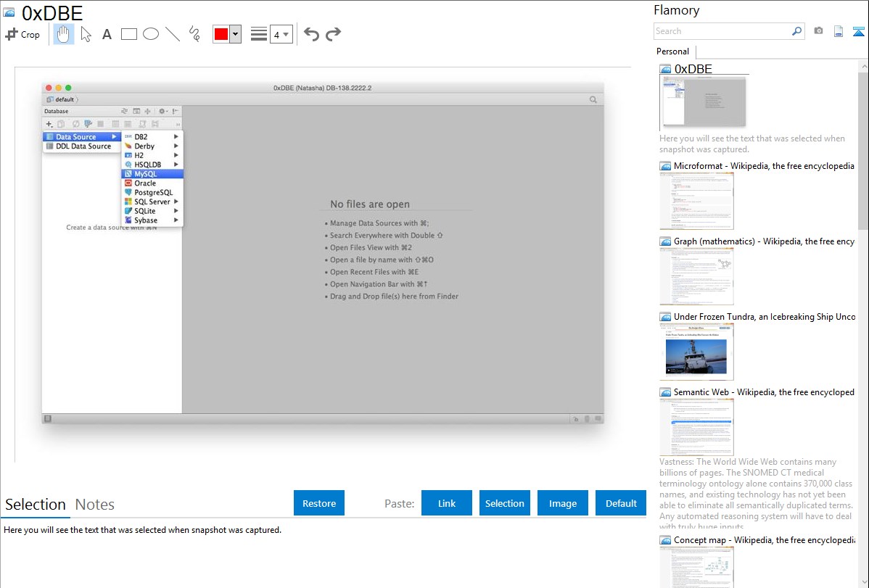The height and width of the screenshot is (588, 869).
Task: Click the Graph (mathematics) snapshot thumbnail
Action: tap(696, 276)
